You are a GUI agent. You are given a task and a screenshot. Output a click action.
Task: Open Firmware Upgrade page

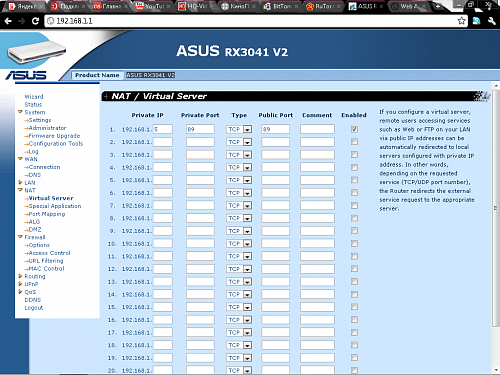tap(54, 136)
